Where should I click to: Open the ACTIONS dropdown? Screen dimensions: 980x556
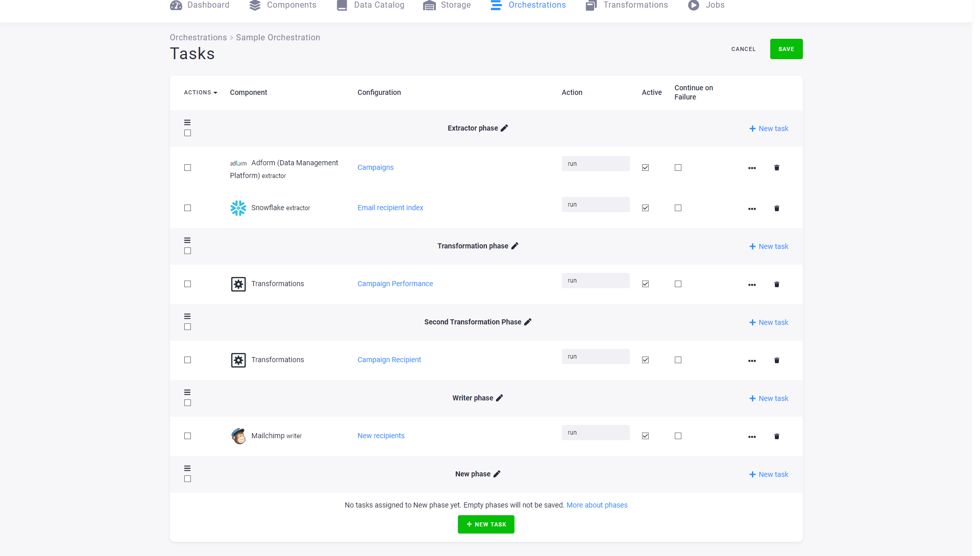(x=200, y=92)
